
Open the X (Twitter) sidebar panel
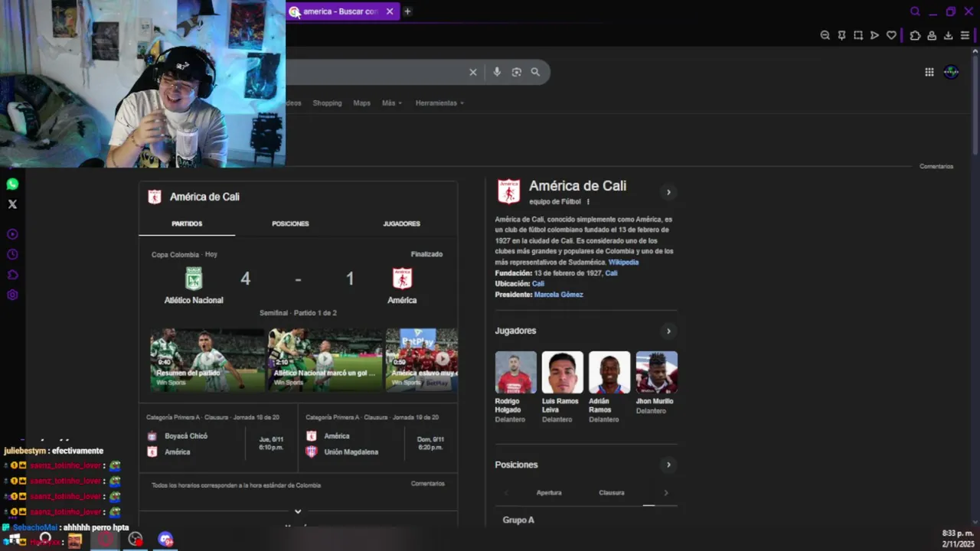tap(12, 204)
